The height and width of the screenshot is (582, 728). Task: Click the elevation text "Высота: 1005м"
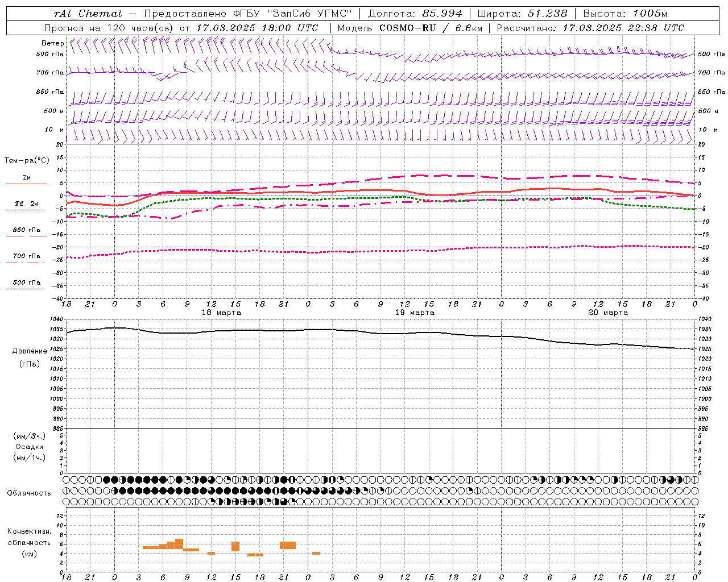[x=625, y=14]
